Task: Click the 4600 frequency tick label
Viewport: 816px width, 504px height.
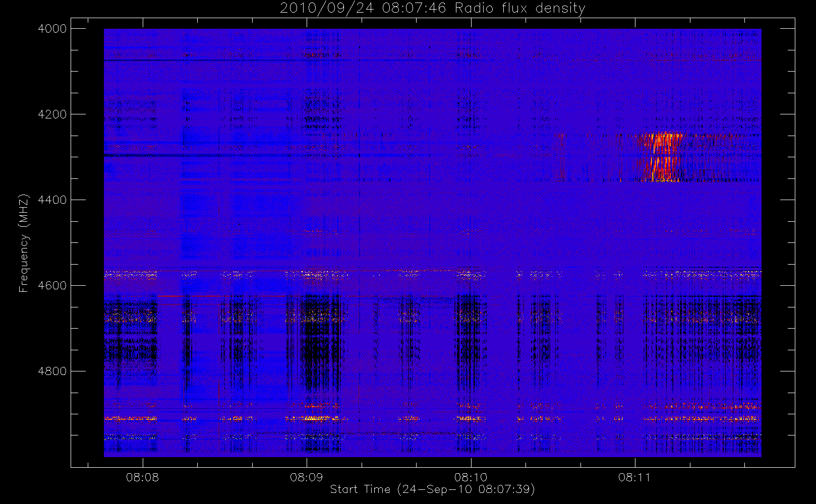Action: pyautogui.click(x=52, y=286)
